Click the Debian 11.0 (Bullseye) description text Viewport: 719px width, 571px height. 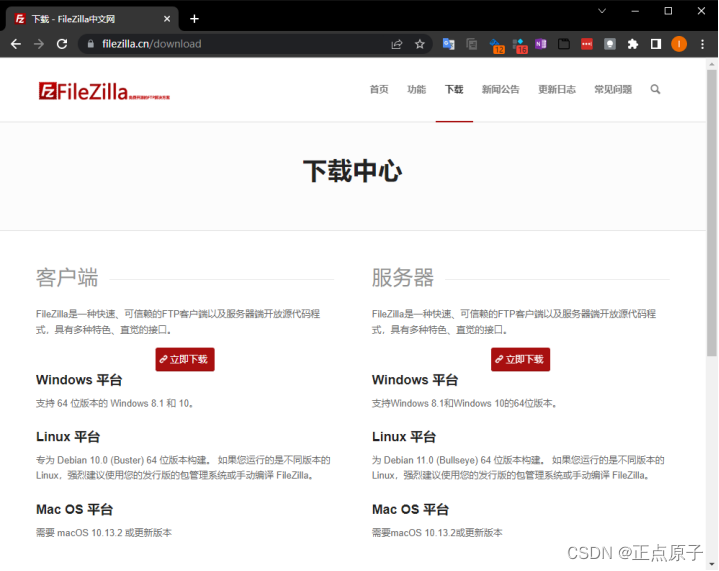(x=518, y=468)
